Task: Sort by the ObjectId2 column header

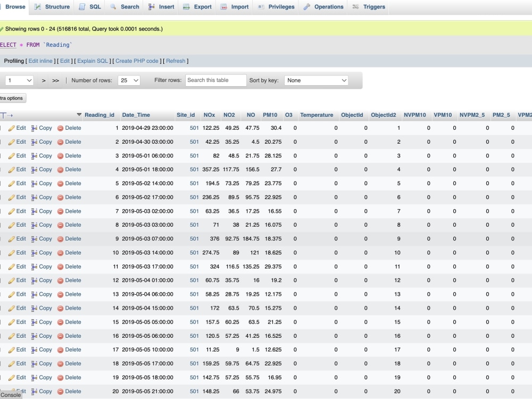Action: pos(384,115)
